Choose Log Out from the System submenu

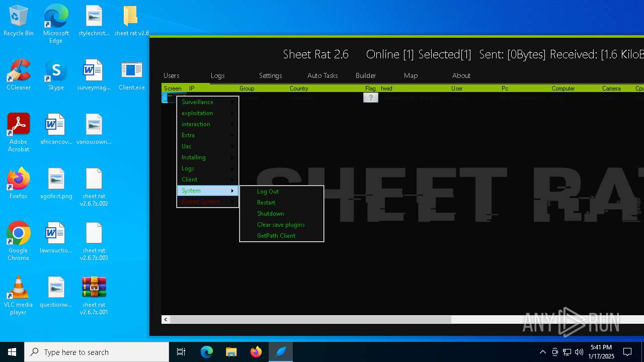(282, 192)
